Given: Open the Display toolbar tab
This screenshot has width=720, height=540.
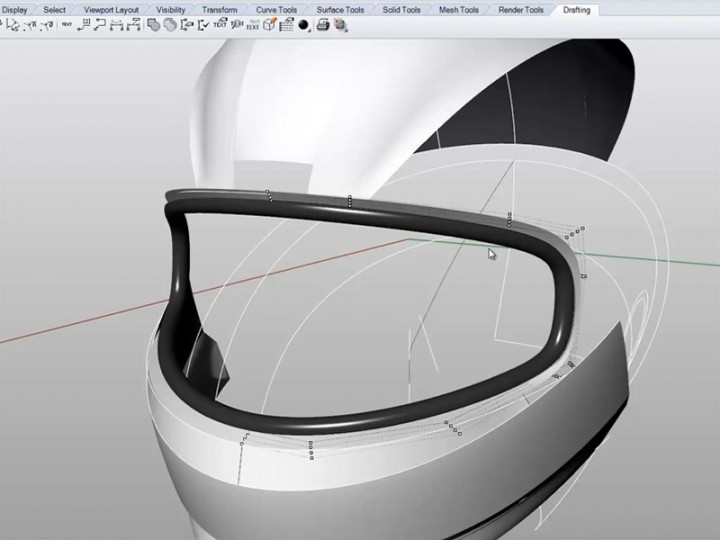Looking at the screenshot, I should [x=14, y=10].
